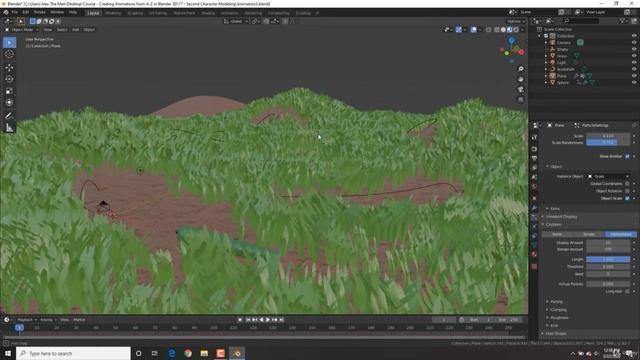Open the Edit menu
Image resolution: width=640 pixels, height=360 pixels.
point(26,12)
